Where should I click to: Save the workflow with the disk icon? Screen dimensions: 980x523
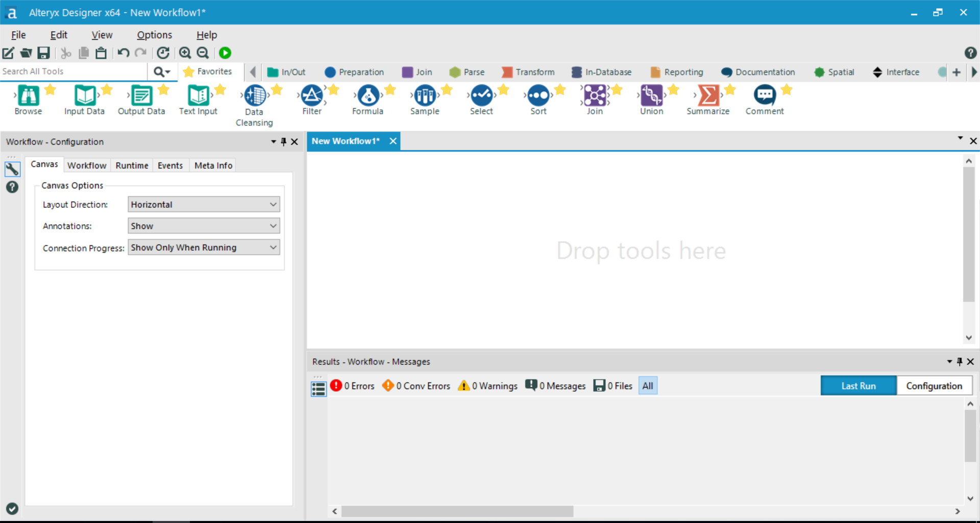[x=44, y=53]
